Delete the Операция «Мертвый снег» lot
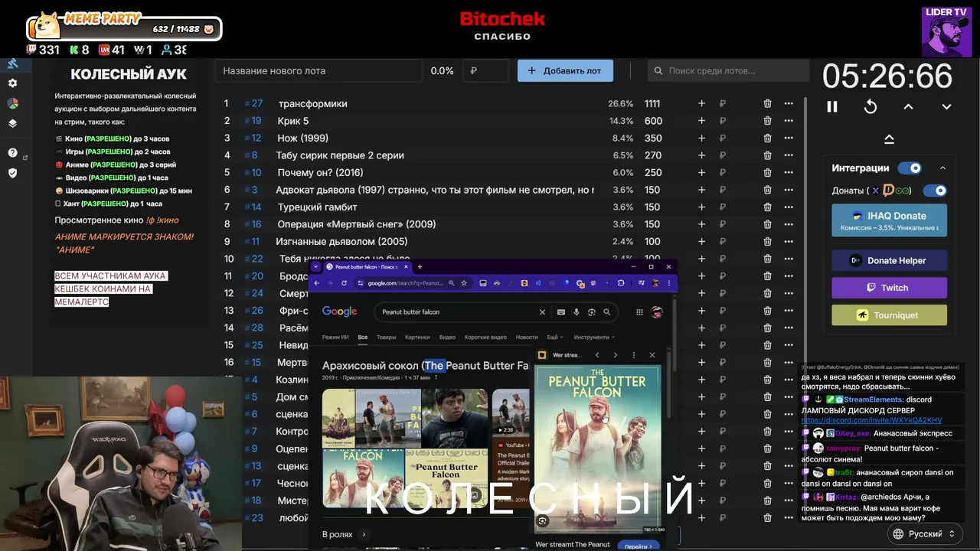This screenshot has width=980, height=551. pos(767,224)
